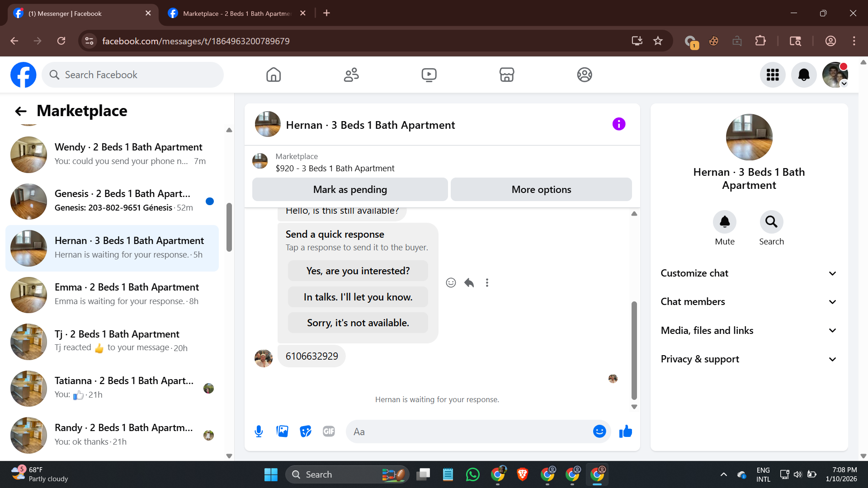Image resolution: width=868 pixels, height=488 pixels.
Task: Open the sticker picker icon
Action: click(306, 432)
